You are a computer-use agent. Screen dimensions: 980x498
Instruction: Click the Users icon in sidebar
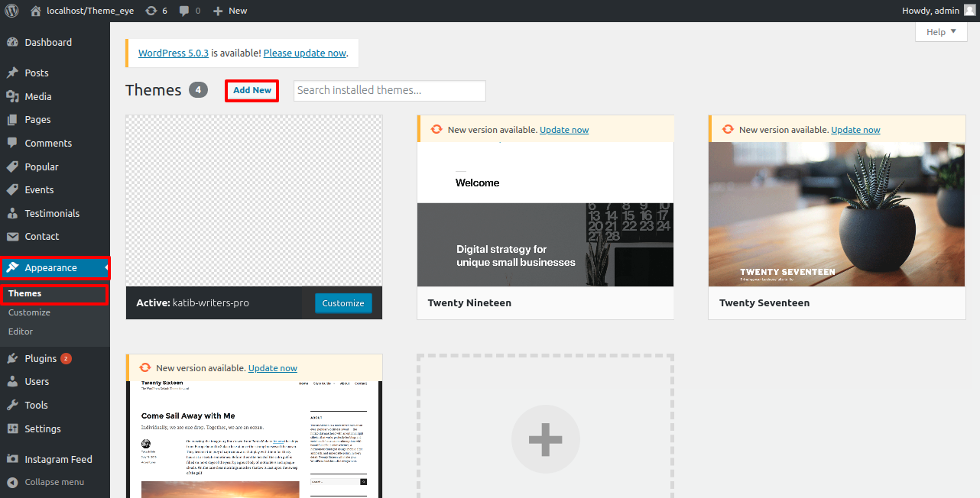point(12,382)
